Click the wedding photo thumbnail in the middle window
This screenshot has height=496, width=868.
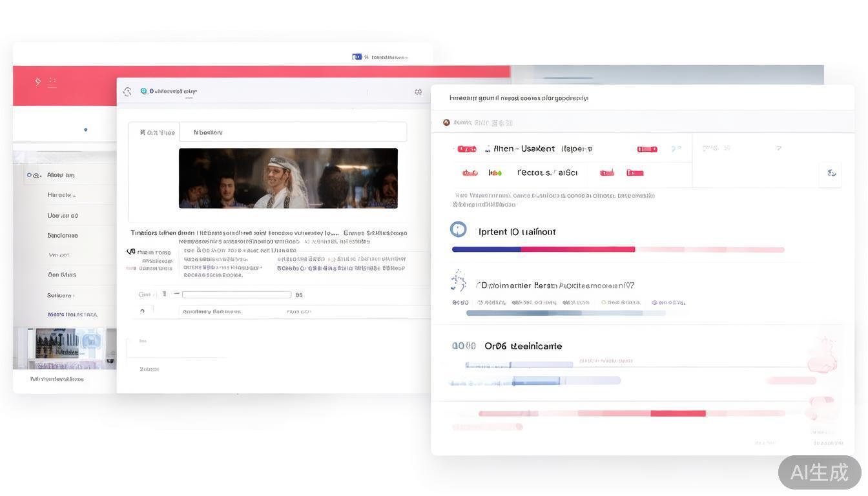point(288,178)
